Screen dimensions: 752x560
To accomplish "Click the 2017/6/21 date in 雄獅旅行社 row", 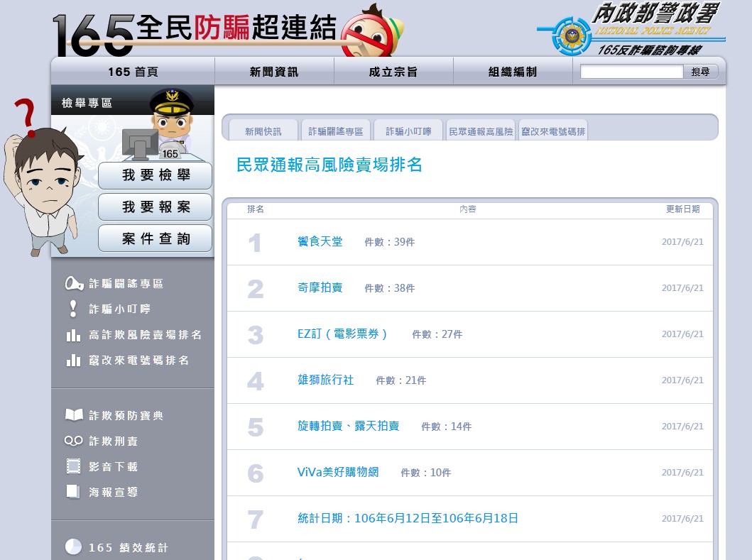I will [682, 380].
